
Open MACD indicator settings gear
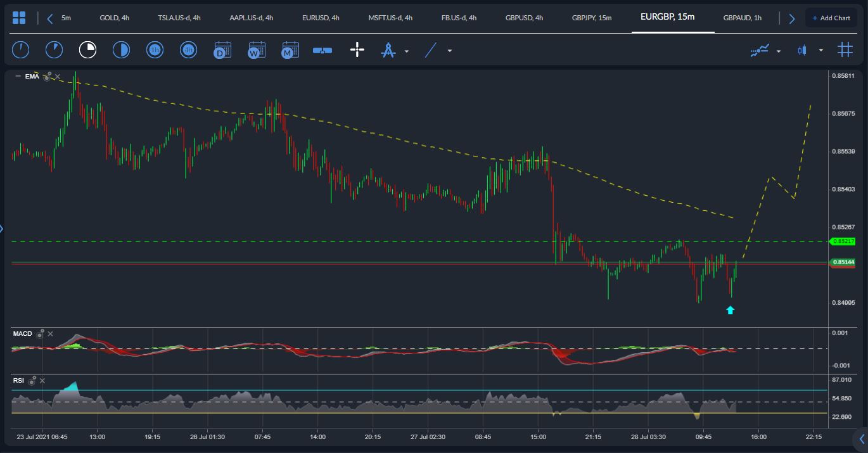pyautogui.click(x=40, y=333)
